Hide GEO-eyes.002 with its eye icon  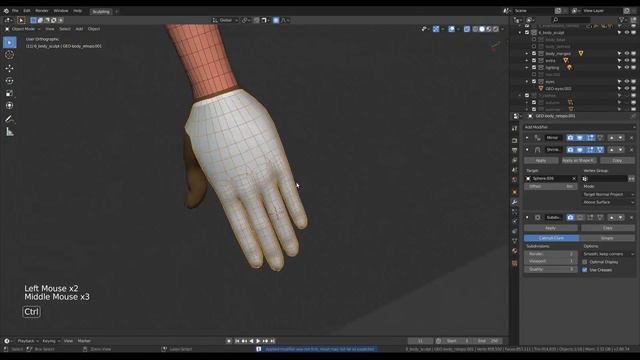point(627,88)
